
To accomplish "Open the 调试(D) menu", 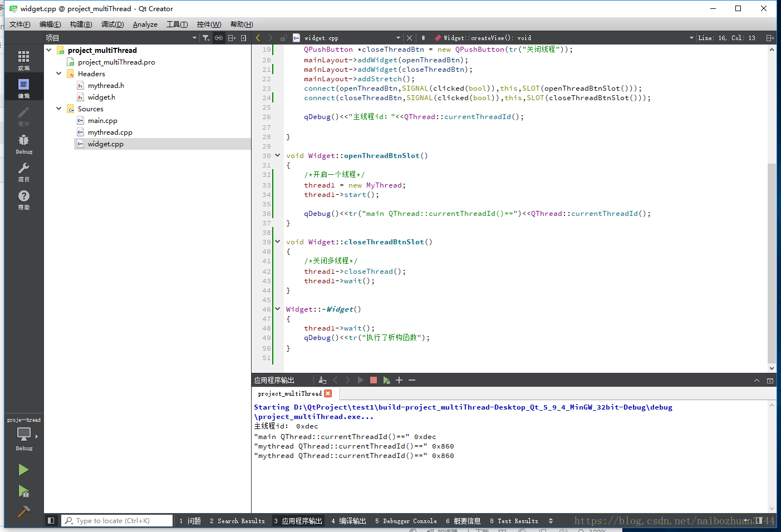I will coord(112,24).
